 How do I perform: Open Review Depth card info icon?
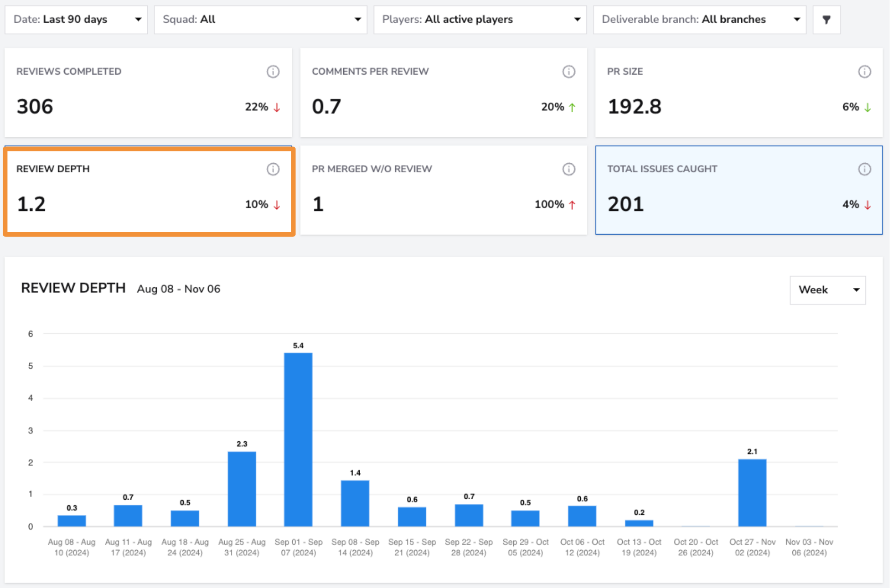click(x=273, y=169)
